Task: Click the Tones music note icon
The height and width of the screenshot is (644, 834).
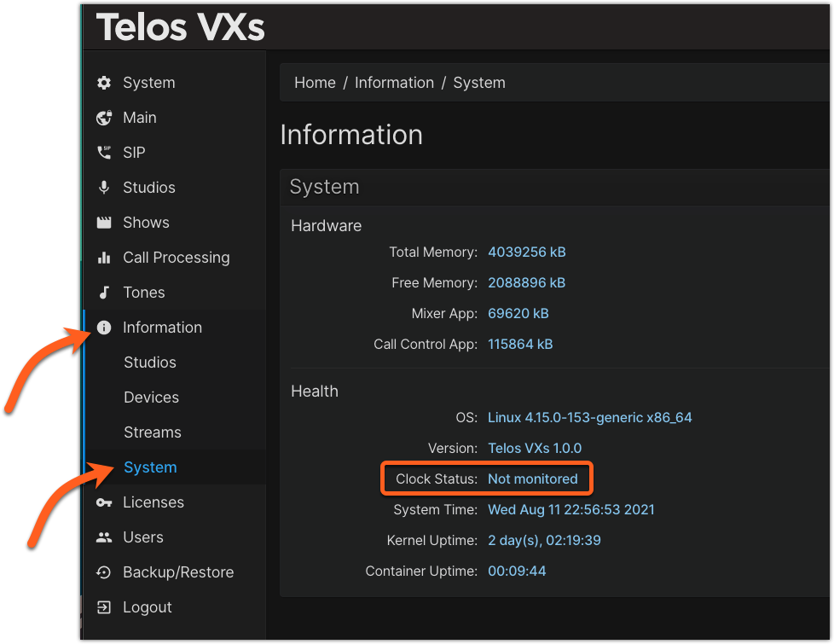Action: click(104, 293)
